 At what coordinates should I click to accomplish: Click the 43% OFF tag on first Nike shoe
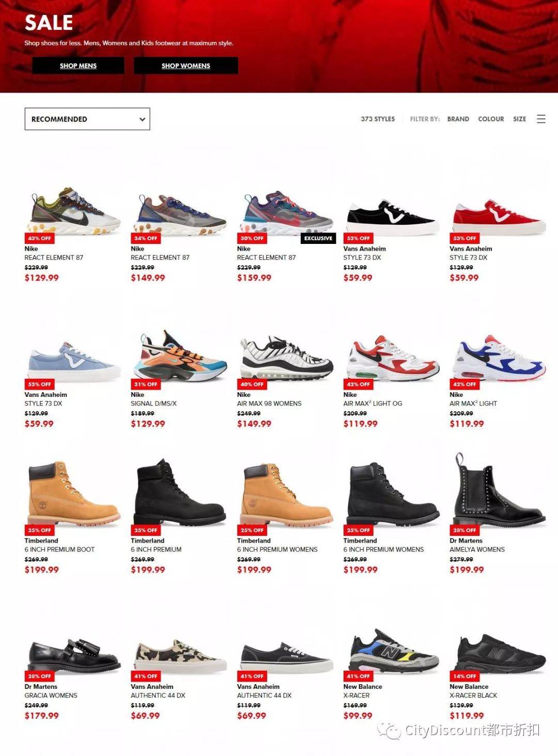click(39, 238)
